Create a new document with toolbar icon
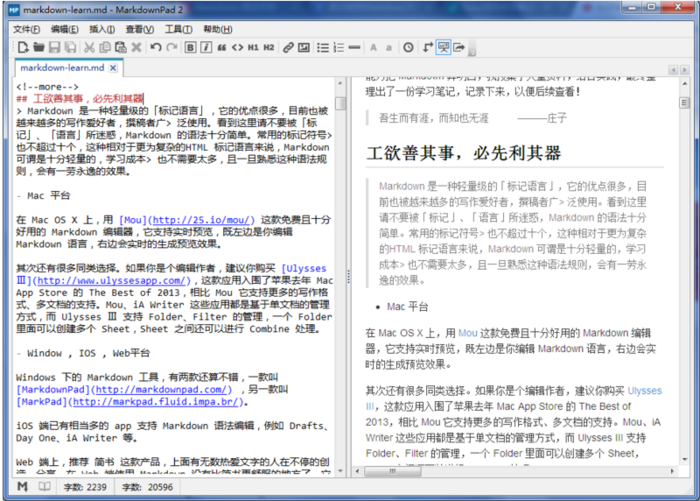 [23, 47]
